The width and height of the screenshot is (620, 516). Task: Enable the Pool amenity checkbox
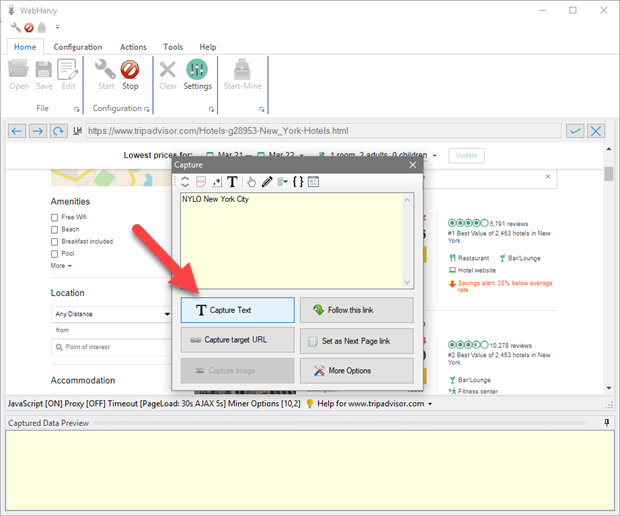tap(55, 254)
